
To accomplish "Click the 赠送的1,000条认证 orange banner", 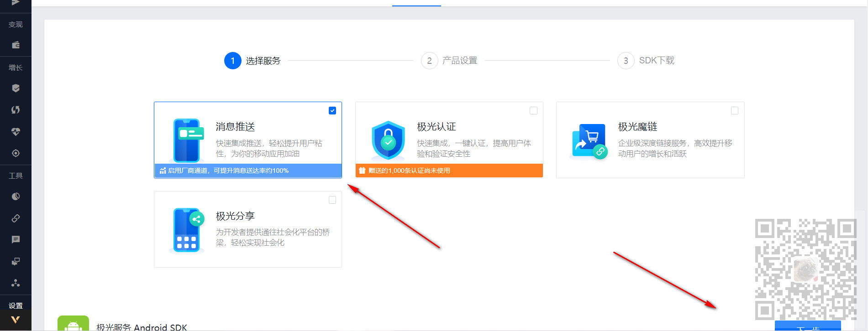I will (x=449, y=171).
